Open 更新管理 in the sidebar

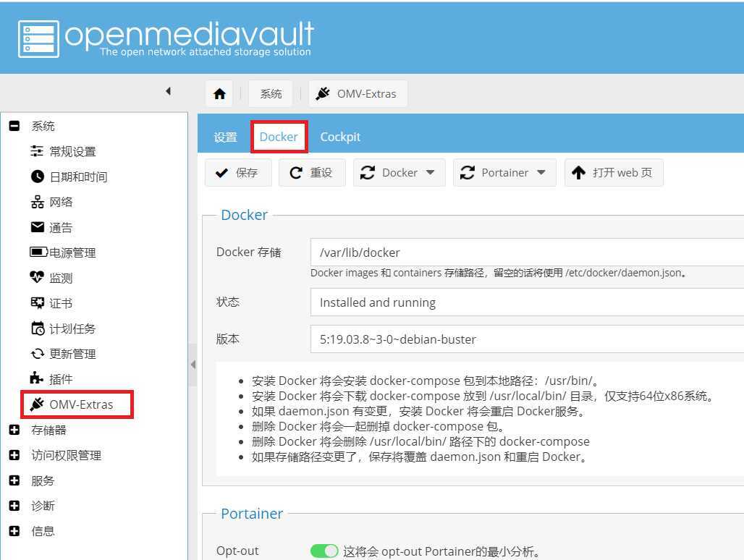(x=72, y=354)
